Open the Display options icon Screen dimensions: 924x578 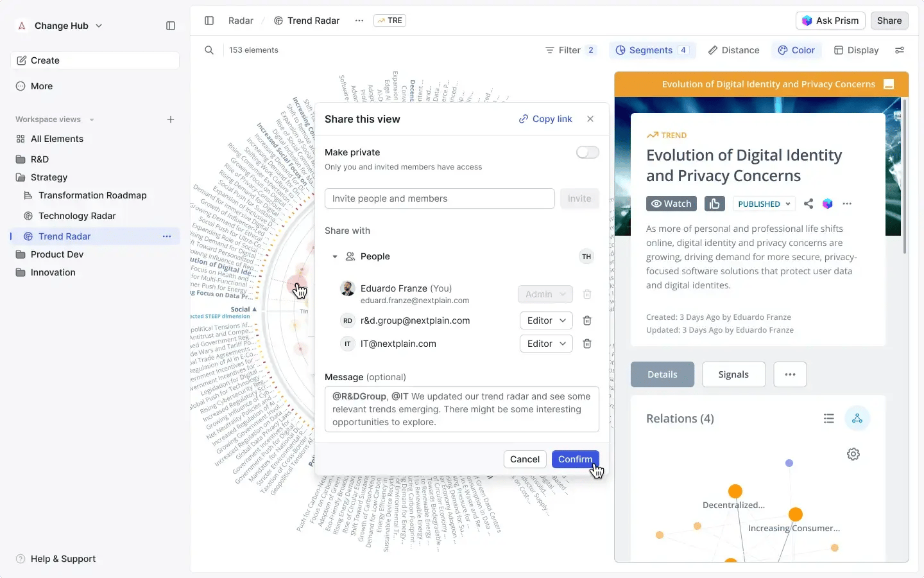coord(839,50)
